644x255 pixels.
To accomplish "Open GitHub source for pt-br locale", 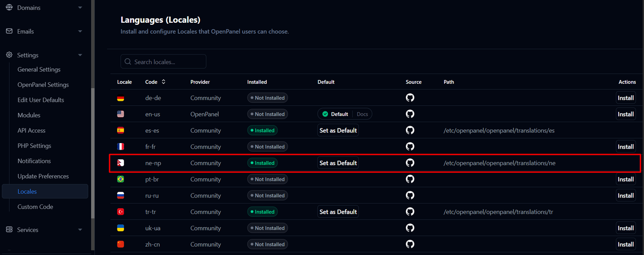I will click(410, 179).
